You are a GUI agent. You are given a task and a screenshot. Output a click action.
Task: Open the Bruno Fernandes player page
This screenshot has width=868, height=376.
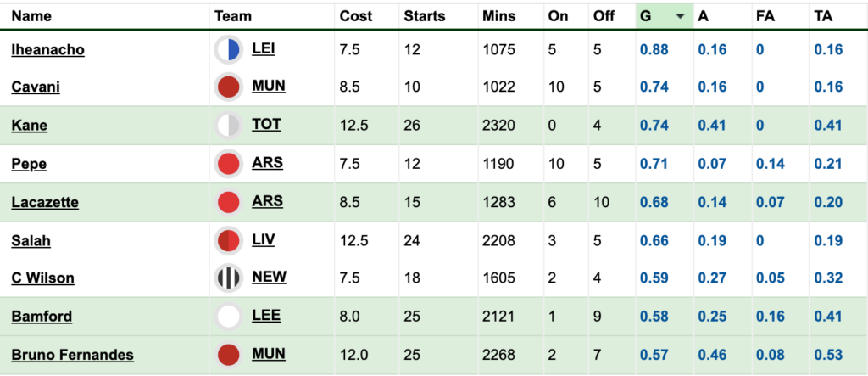(x=73, y=355)
